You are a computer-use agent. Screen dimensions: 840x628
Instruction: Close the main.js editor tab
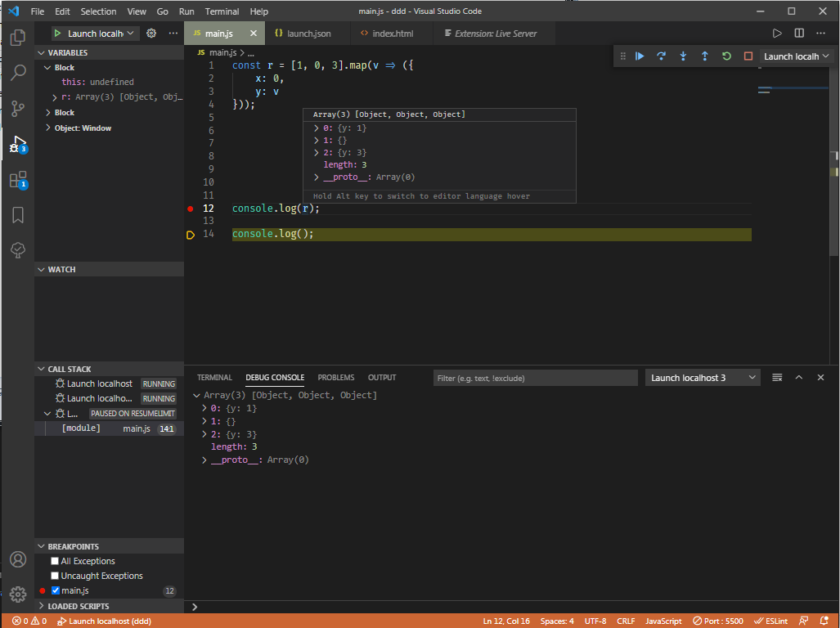click(254, 34)
